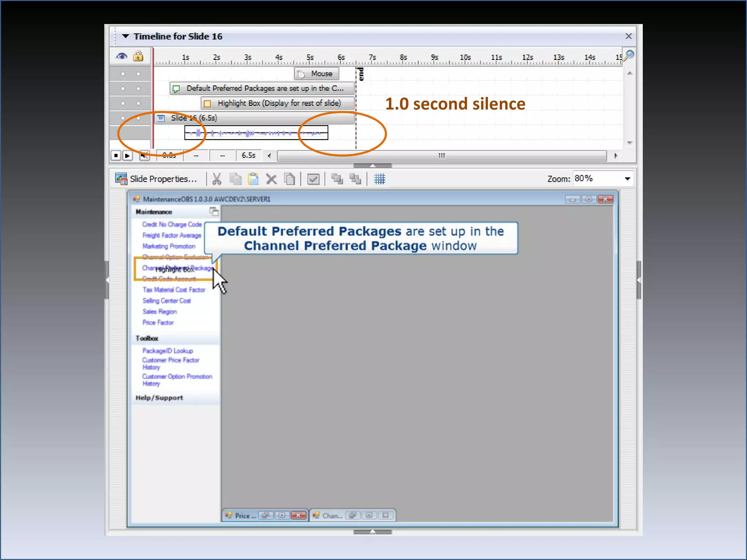Restore the minimized Price window
This screenshot has height=560, width=747.
(x=265, y=516)
